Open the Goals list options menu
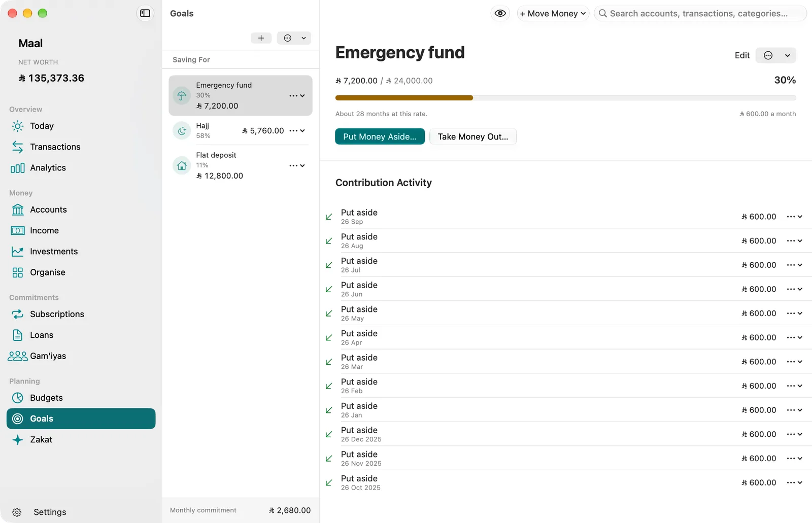Viewport: 812px width, 523px height. click(x=294, y=38)
